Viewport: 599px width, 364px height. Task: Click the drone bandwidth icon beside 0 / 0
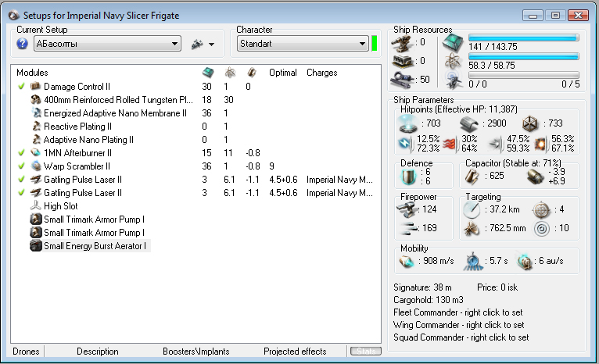[453, 80]
